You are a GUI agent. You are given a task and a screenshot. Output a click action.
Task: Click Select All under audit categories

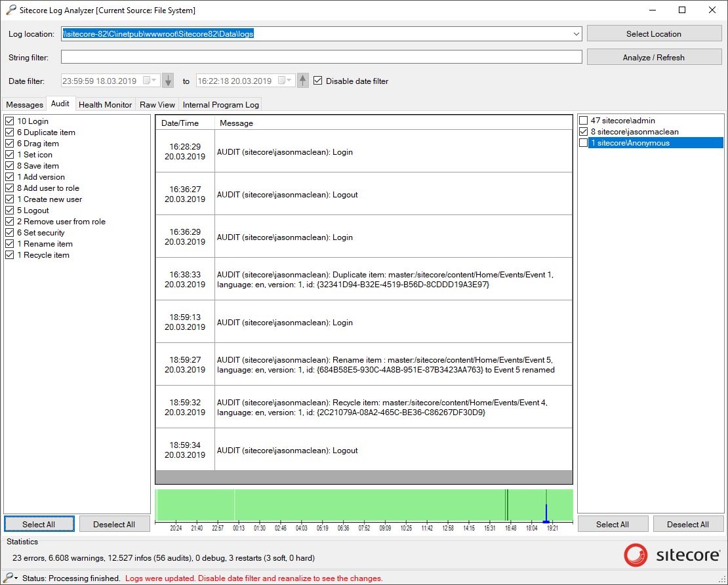click(x=39, y=524)
